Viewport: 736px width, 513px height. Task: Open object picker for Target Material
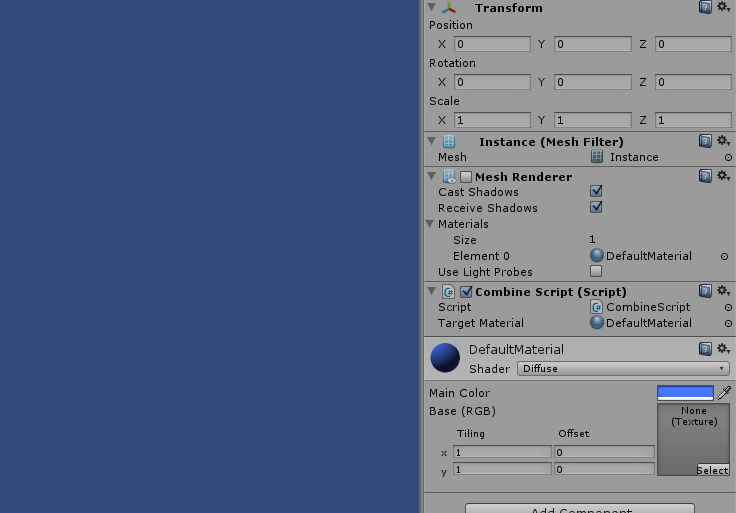click(728, 324)
